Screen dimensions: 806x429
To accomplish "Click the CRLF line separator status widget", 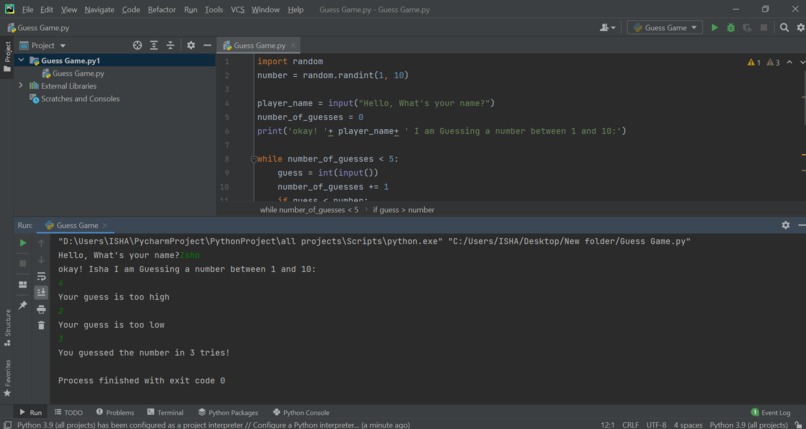I will point(630,425).
